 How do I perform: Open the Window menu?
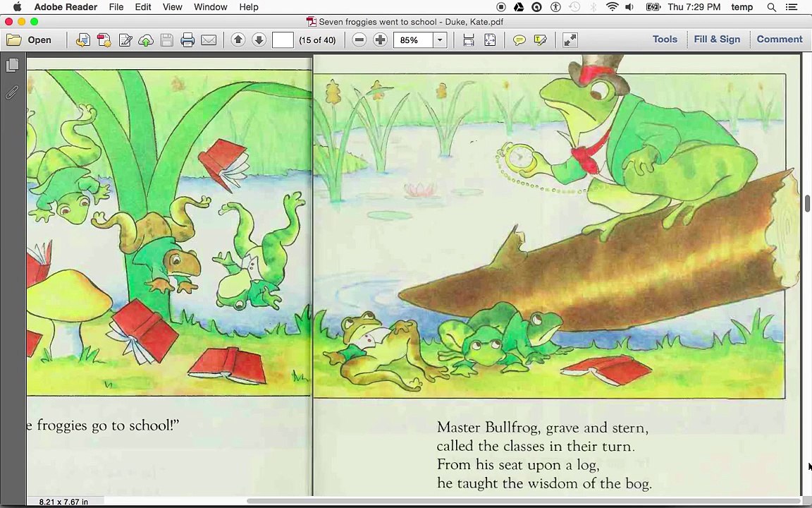(x=210, y=7)
